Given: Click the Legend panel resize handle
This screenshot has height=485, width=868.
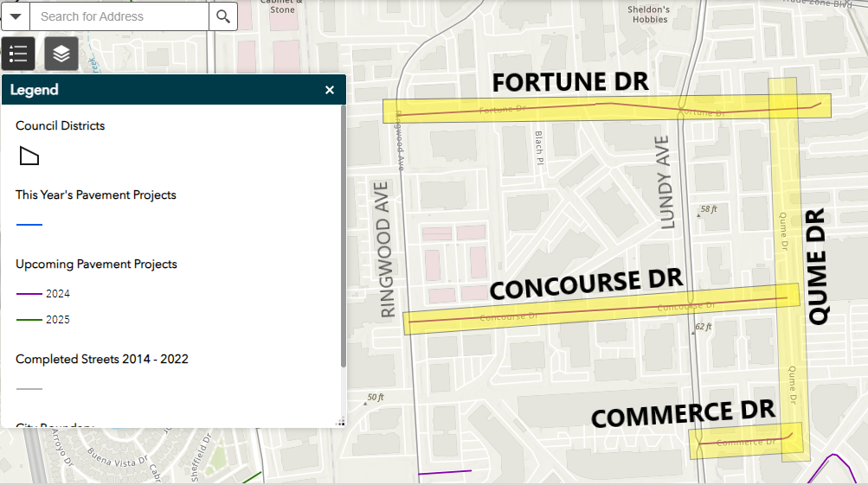Looking at the screenshot, I should (340, 423).
